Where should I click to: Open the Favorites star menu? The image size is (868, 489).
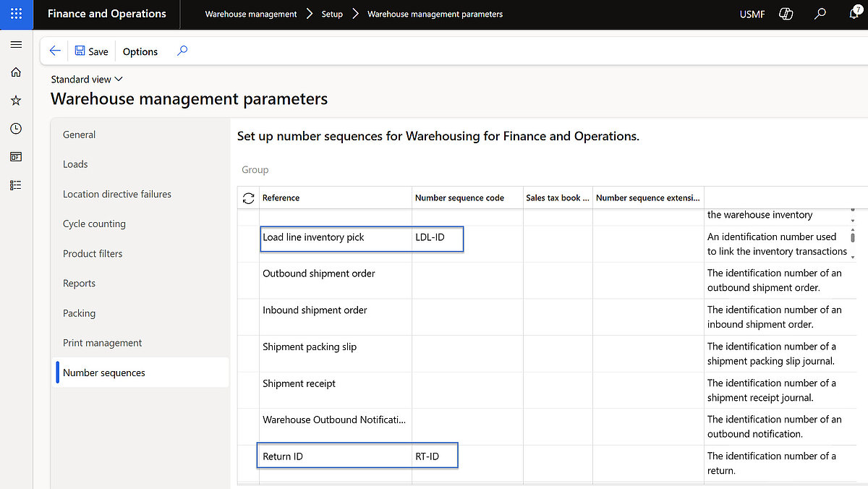click(x=16, y=100)
